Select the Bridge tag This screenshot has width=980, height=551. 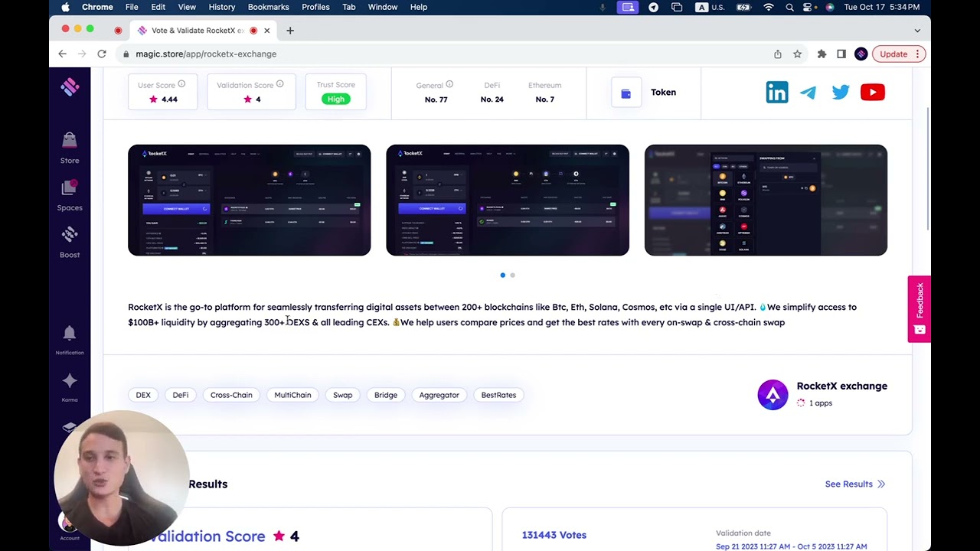(x=386, y=395)
